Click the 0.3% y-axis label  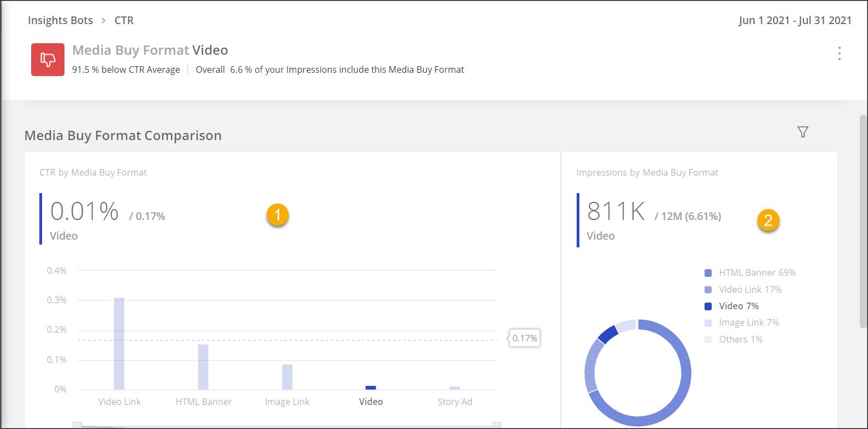tap(57, 300)
